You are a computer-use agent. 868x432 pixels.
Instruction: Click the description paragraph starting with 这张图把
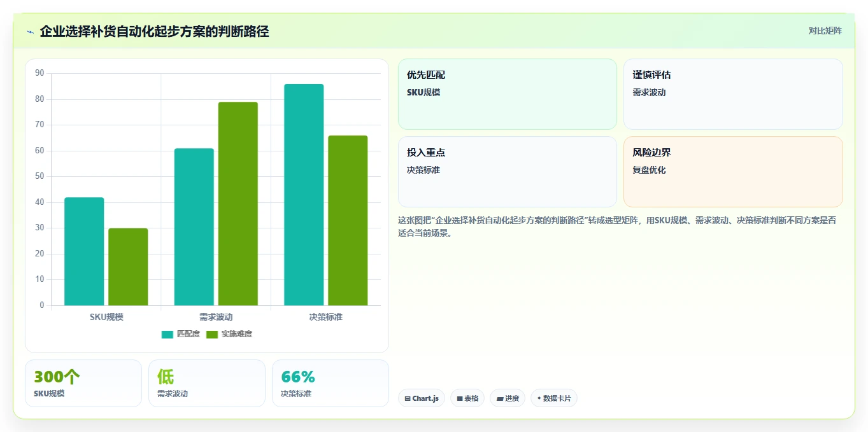(x=617, y=226)
